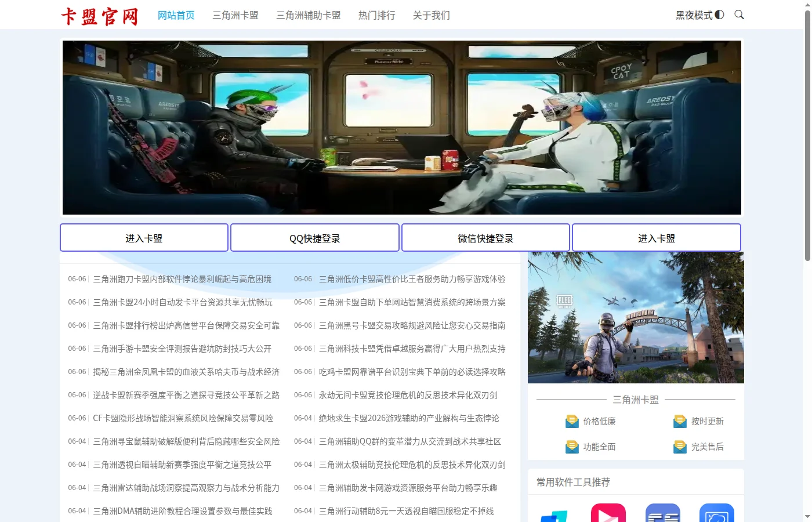Click the 按时更新 label
Screen dimensions: 812x522
pos(708,422)
